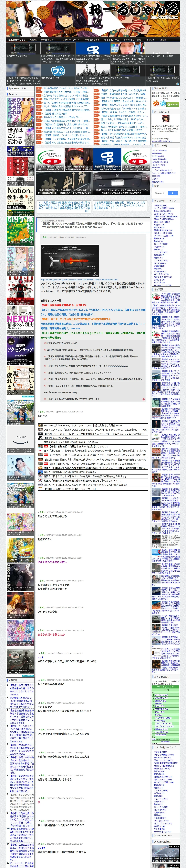Click the green Follow RSS button
Image resolution: width=186 pixels, height=868 pixels.
pyautogui.click(x=173, y=104)
